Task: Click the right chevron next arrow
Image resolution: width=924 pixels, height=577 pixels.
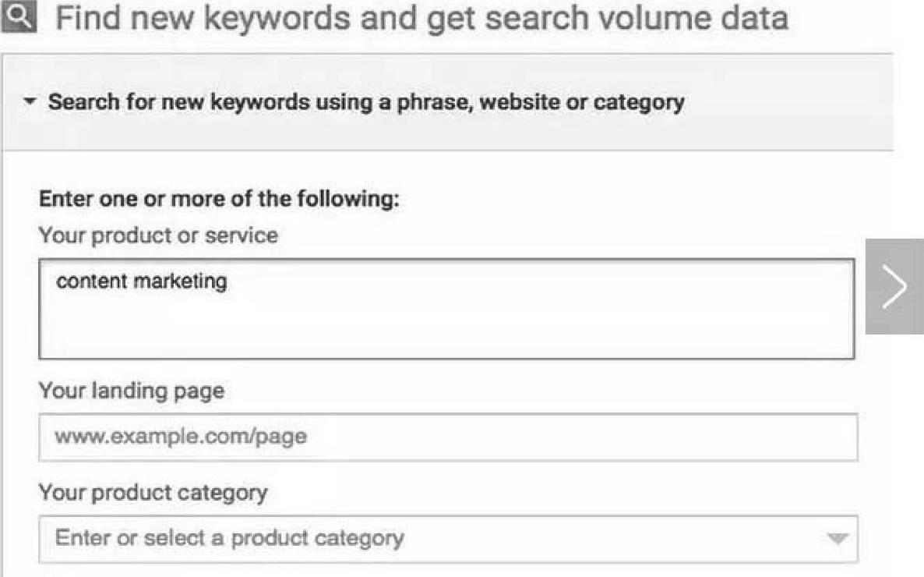Action: coord(894,286)
